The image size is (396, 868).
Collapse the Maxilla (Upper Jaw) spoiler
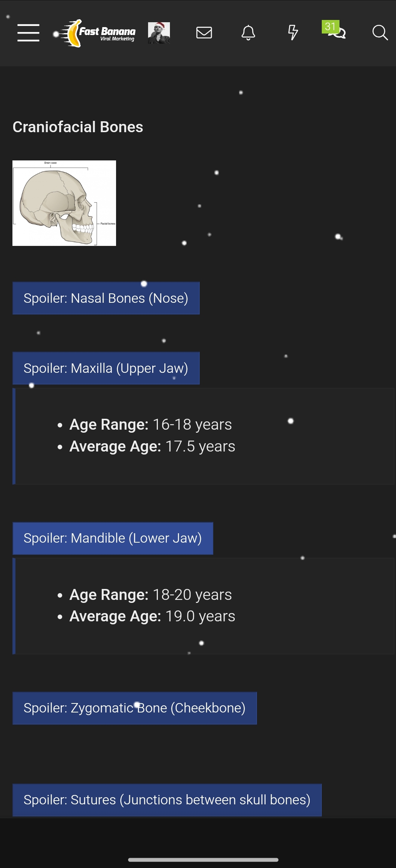click(106, 368)
